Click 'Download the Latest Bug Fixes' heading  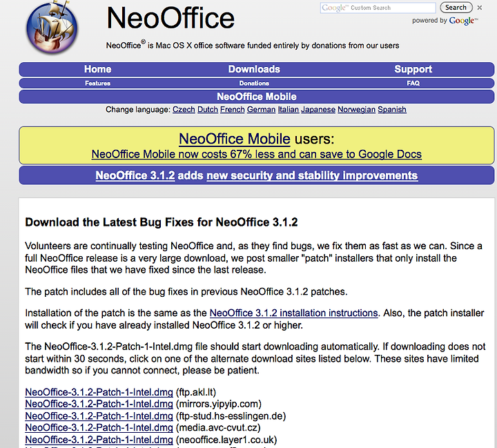[x=162, y=222]
